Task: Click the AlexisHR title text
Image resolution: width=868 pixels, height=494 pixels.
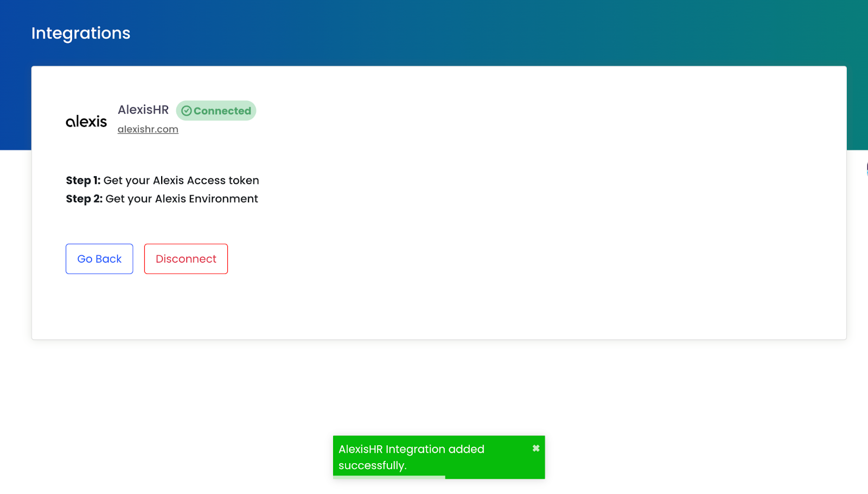Action: coord(143,110)
